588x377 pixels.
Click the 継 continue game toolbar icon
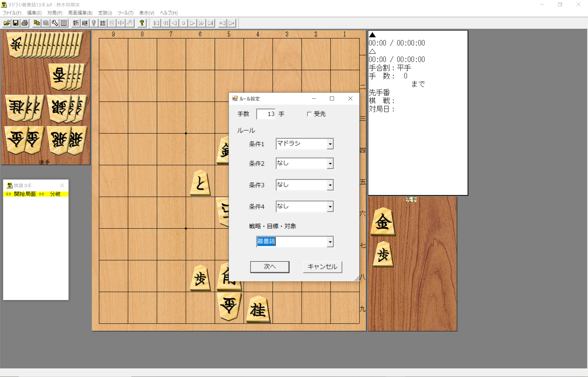coord(85,23)
